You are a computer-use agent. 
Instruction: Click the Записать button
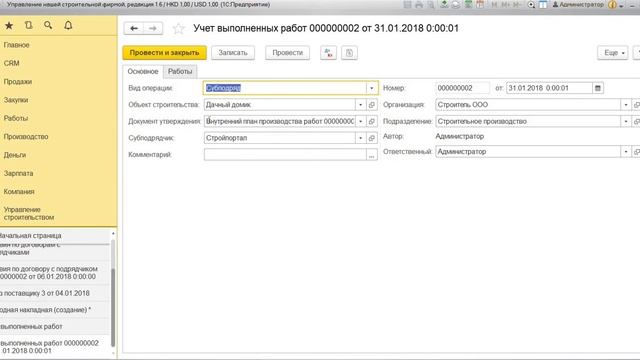(233, 53)
